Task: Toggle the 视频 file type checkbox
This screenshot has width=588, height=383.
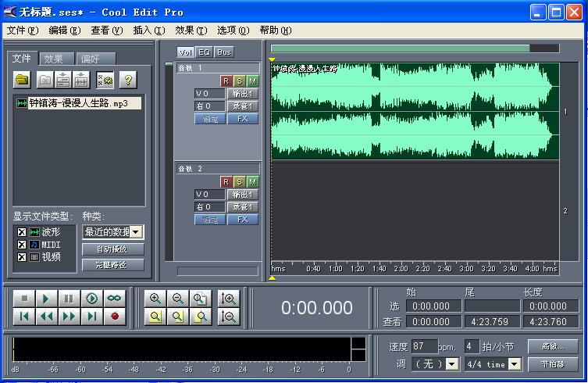Action: [x=22, y=257]
